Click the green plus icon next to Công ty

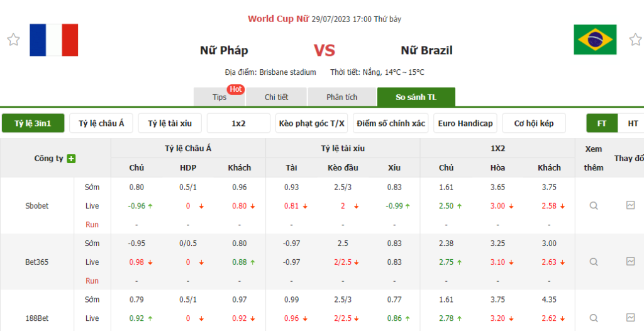(71, 159)
